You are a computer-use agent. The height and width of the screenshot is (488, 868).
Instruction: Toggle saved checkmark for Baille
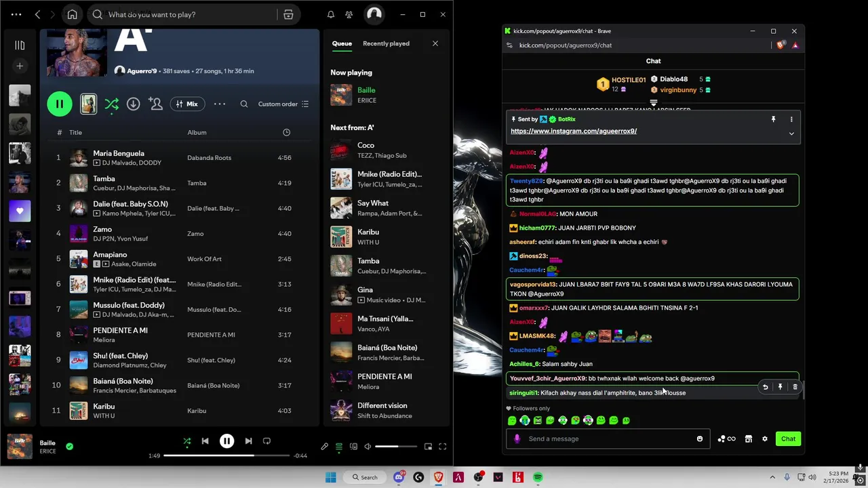(x=69, y=446)
